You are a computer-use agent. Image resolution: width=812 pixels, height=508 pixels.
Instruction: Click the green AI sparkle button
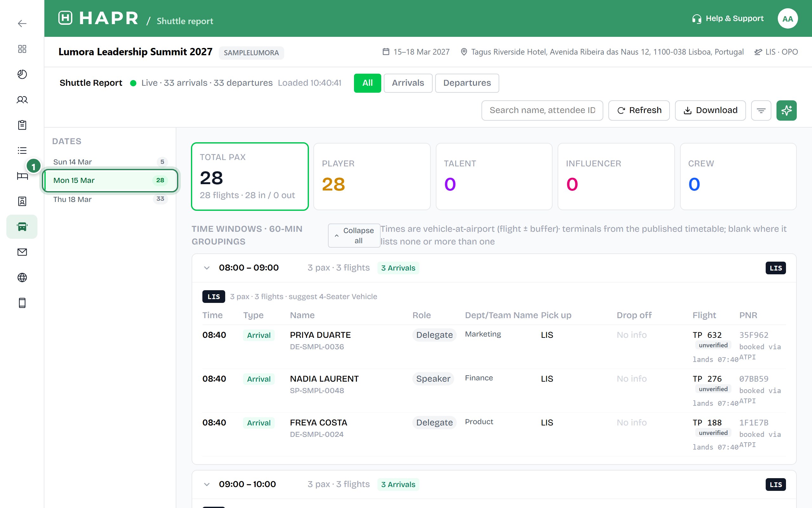(787, 110)
